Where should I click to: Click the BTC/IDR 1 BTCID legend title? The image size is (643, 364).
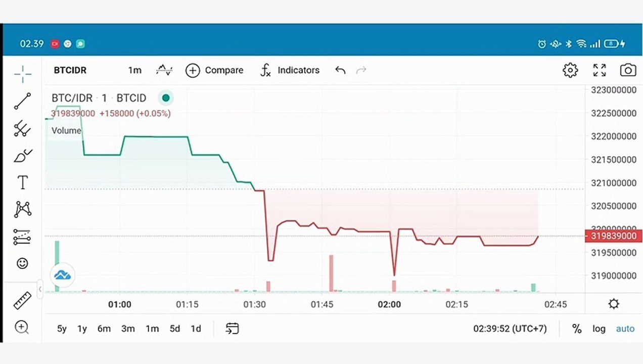[99, 98]
